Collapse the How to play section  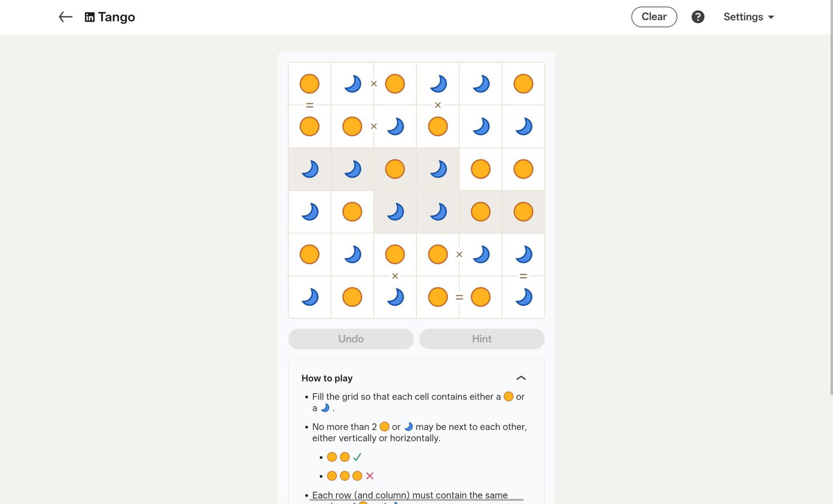click(x=521, y=378)
